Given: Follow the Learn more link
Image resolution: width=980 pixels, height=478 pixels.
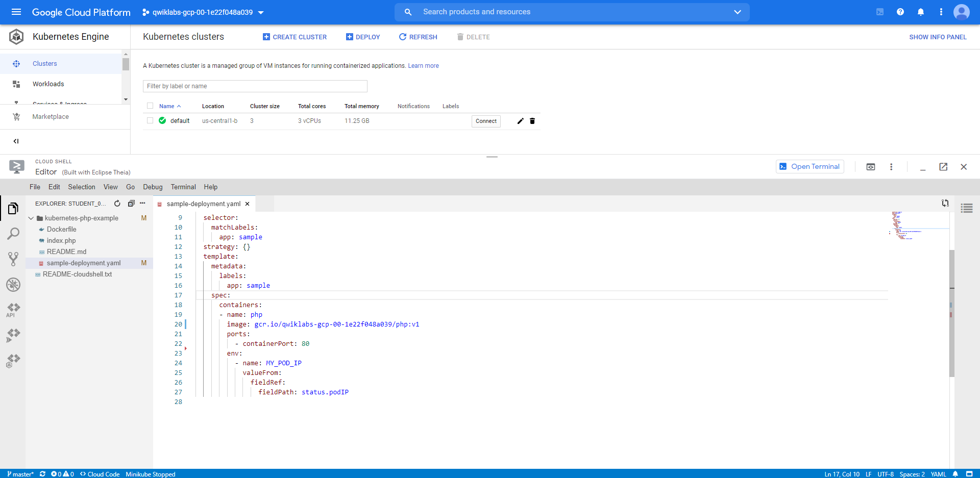Looking at the screenshot, I should click(x=423, y=66).
